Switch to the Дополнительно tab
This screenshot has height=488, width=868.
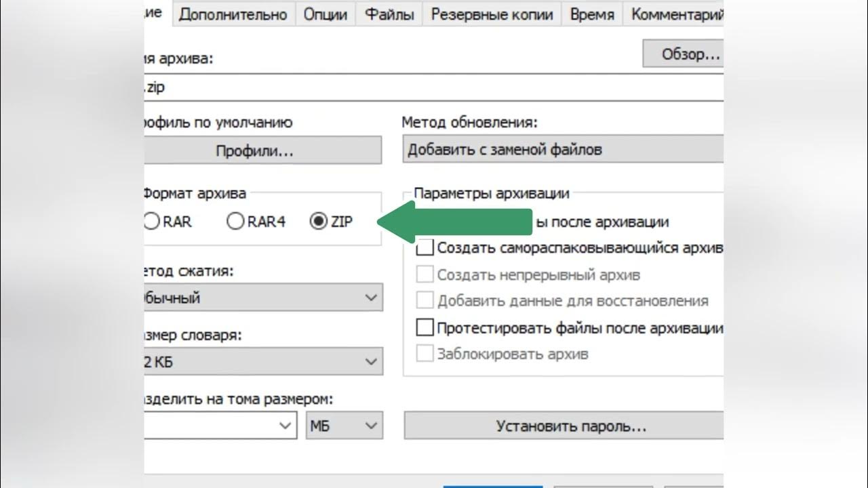233,14
